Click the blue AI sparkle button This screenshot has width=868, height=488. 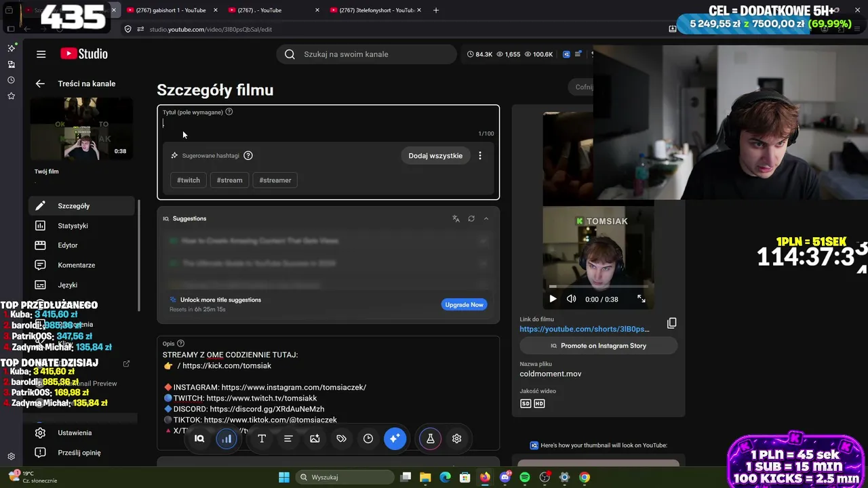click(x=395, y=439)
